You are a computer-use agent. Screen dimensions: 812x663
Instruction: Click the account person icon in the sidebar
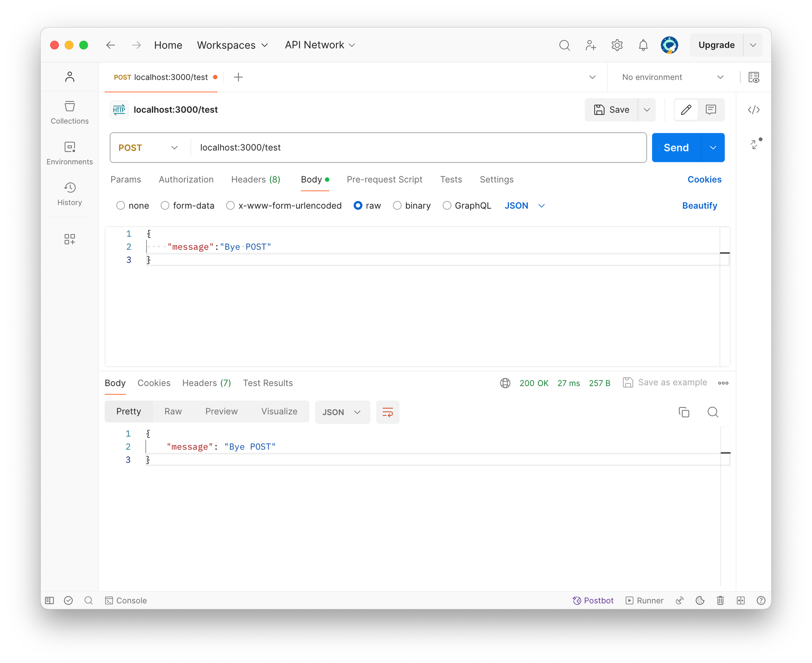tap(70, 77)
